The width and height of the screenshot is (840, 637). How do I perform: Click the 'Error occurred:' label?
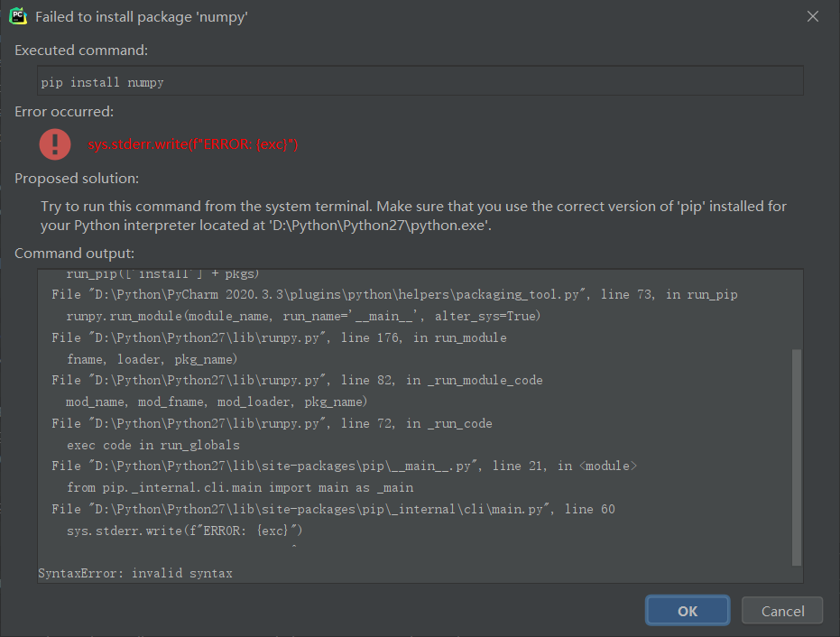[x=64, y=112]
